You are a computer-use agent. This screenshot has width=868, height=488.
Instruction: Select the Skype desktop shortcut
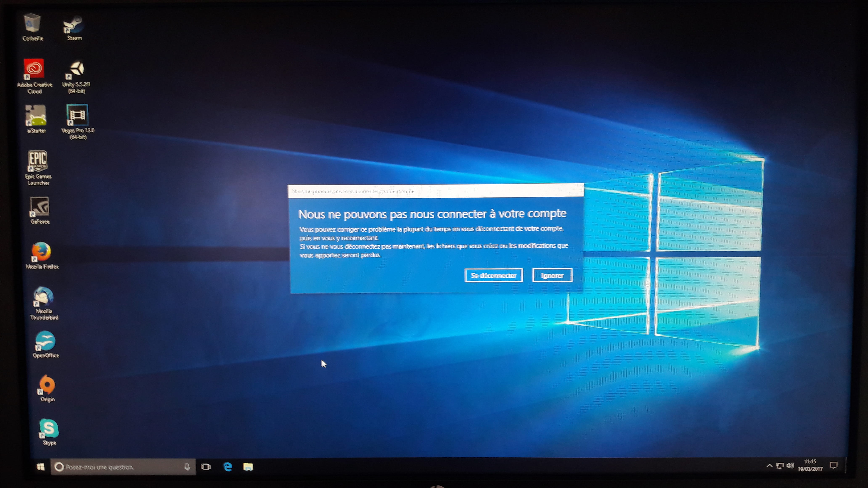(49, 432)
